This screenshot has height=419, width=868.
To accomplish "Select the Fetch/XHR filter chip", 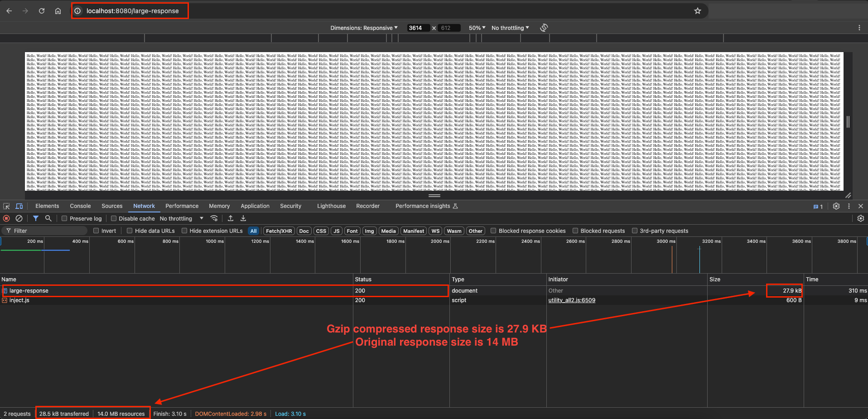I will point(279,231).
